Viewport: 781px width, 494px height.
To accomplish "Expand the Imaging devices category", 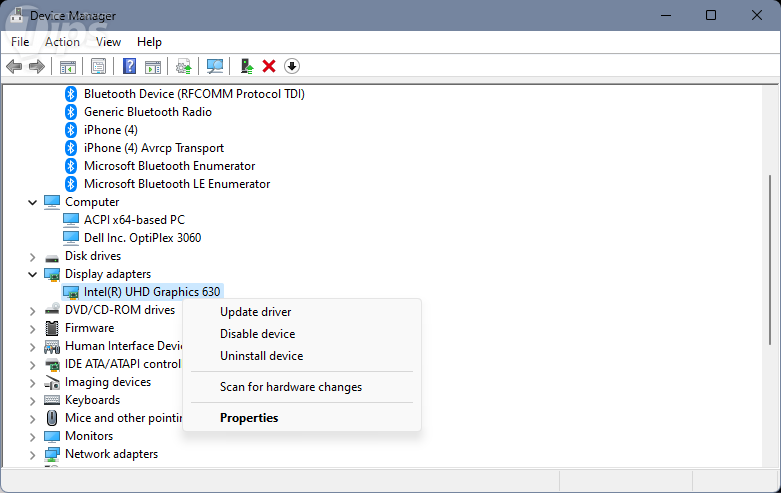I will [x=32, y=383].
